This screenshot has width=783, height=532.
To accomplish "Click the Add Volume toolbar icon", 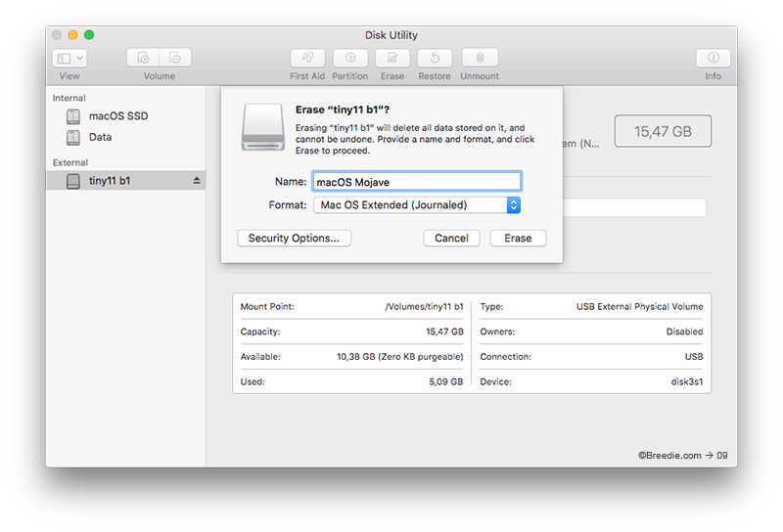I will tap(143, 58).
